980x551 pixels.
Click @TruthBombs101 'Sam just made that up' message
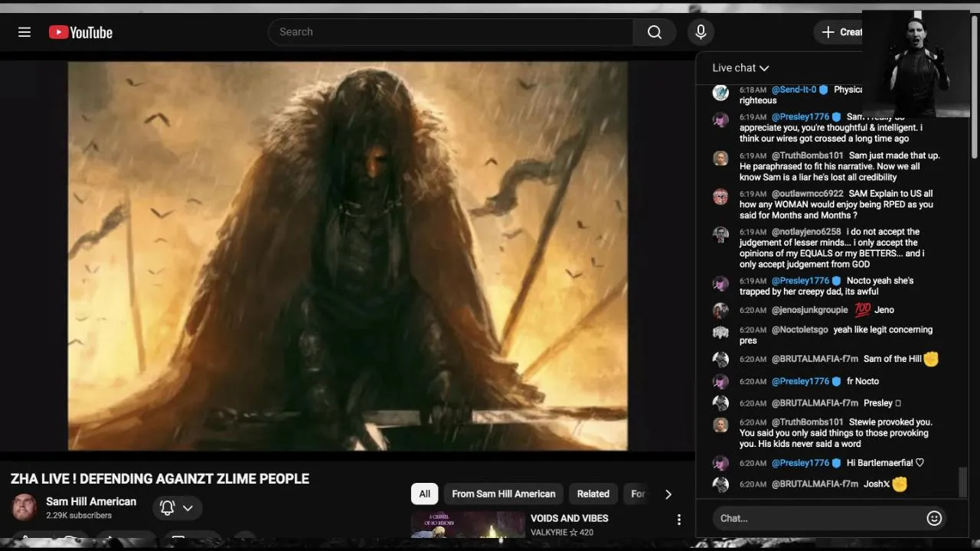[840, 166]
